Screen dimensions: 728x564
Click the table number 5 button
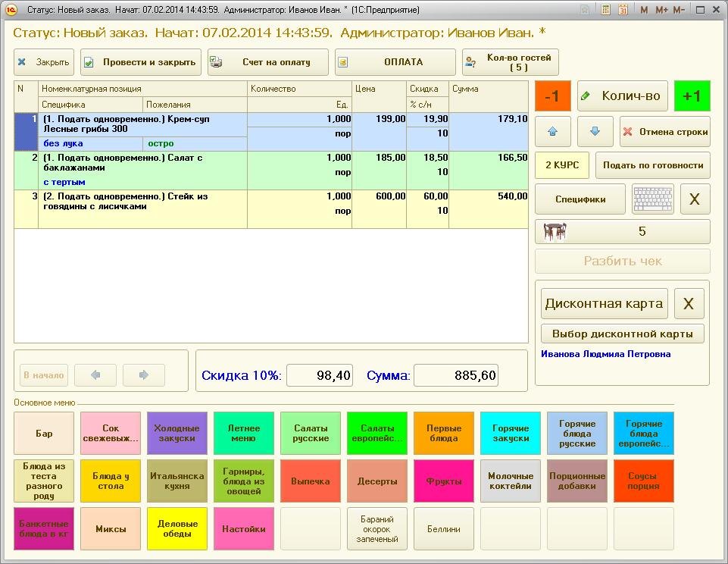(623, 231)
